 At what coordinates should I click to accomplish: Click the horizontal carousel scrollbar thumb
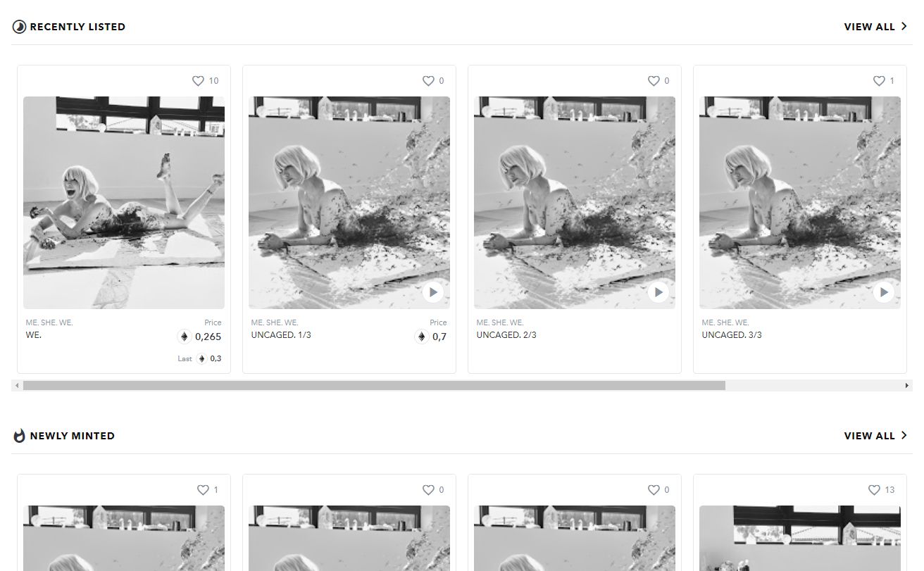(x=374, y=386)
